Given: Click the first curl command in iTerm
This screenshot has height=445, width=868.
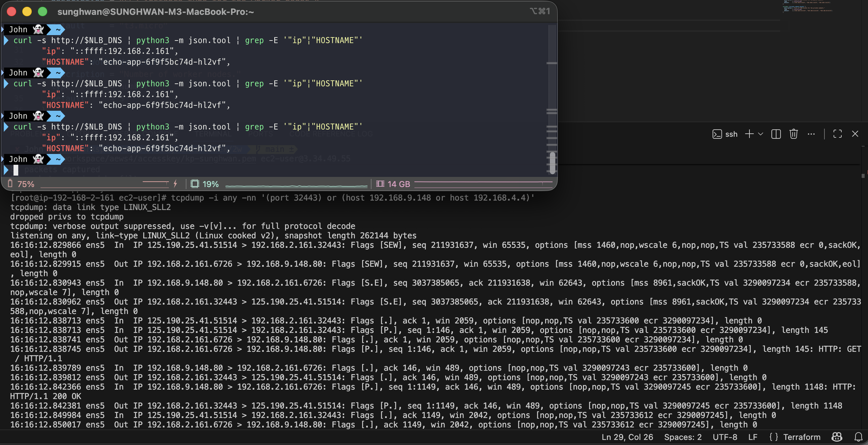Looking at the screenshot, I should tap(188, 40).
